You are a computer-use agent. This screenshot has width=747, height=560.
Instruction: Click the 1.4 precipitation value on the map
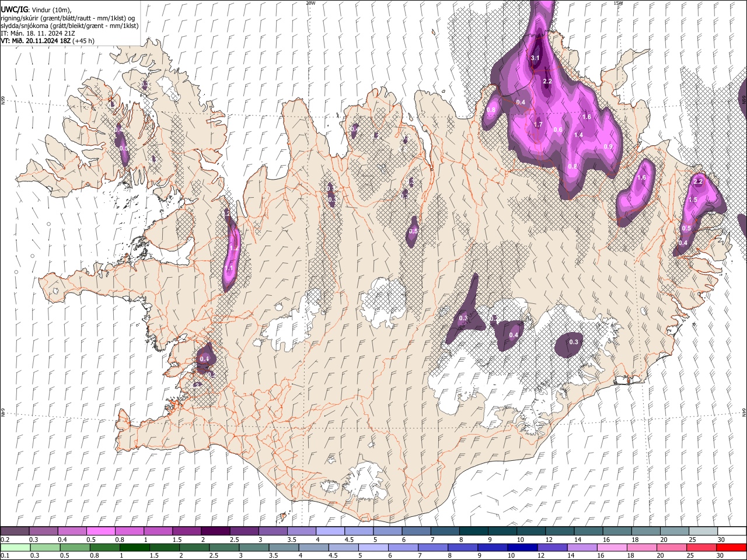click(x=578, y=135)
